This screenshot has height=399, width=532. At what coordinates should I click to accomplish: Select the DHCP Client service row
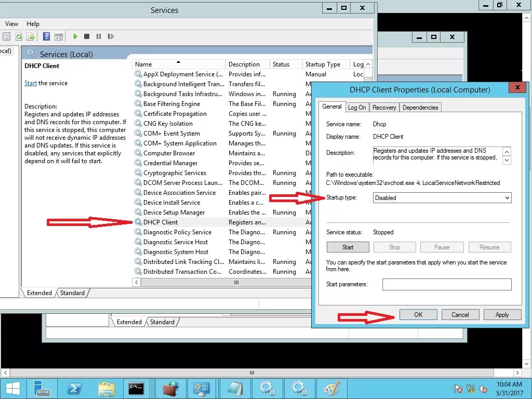(222, 222)
